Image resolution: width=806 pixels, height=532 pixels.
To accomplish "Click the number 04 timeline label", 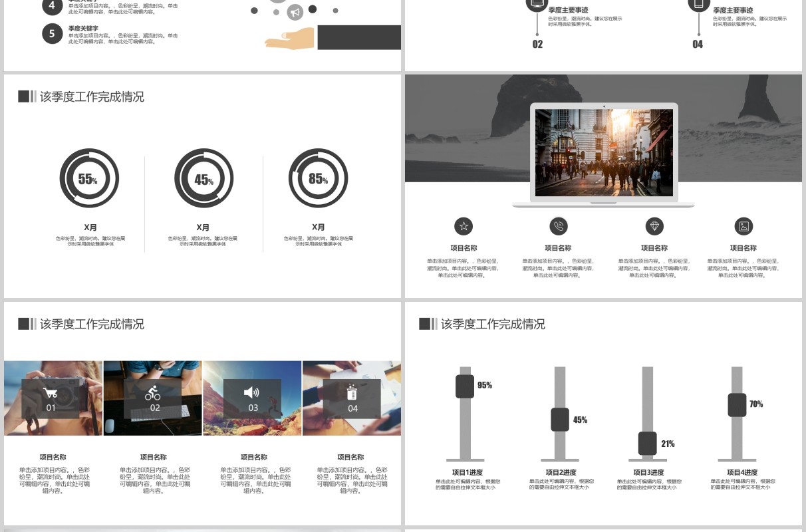I will tap(698, 44).
